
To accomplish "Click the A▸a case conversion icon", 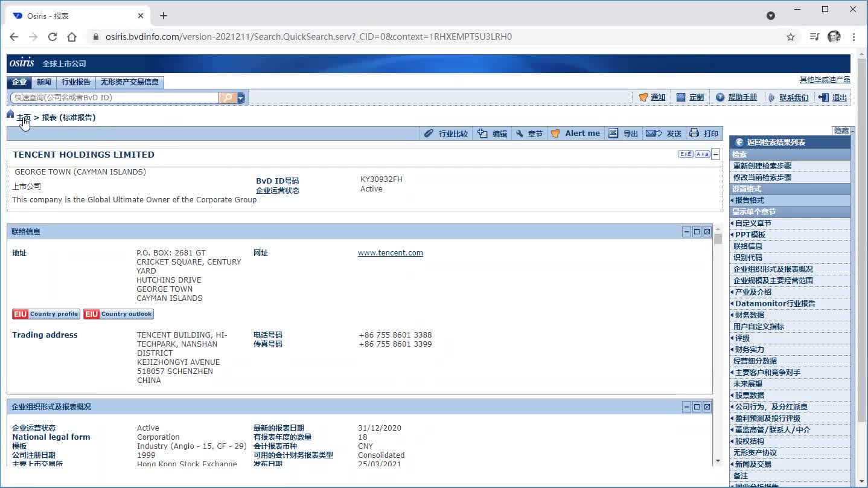I will [x=702, y=154].
